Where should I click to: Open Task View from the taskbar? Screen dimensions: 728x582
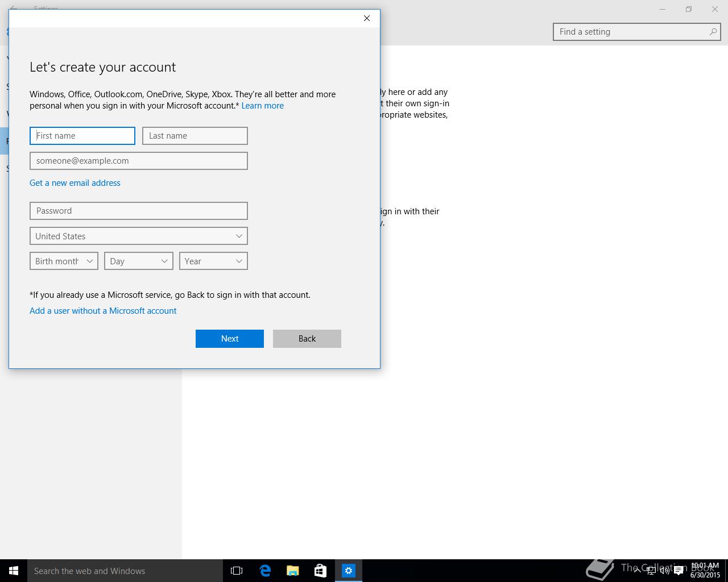[237, 571]
